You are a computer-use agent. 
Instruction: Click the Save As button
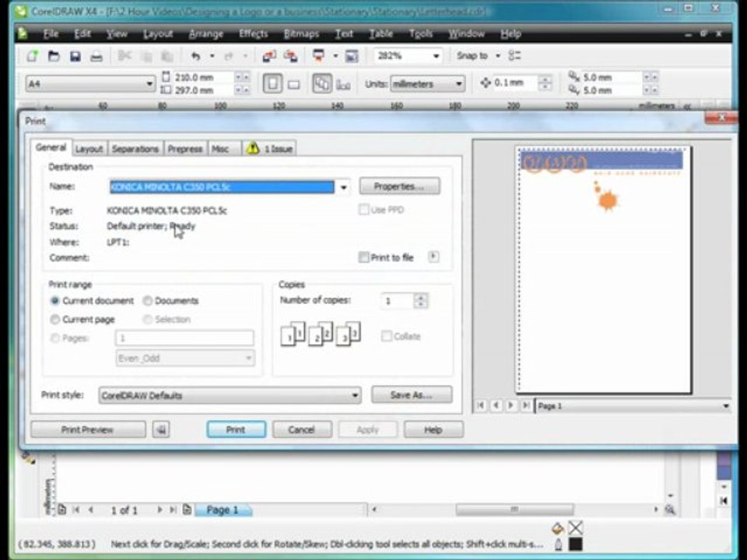pos(411,395)
